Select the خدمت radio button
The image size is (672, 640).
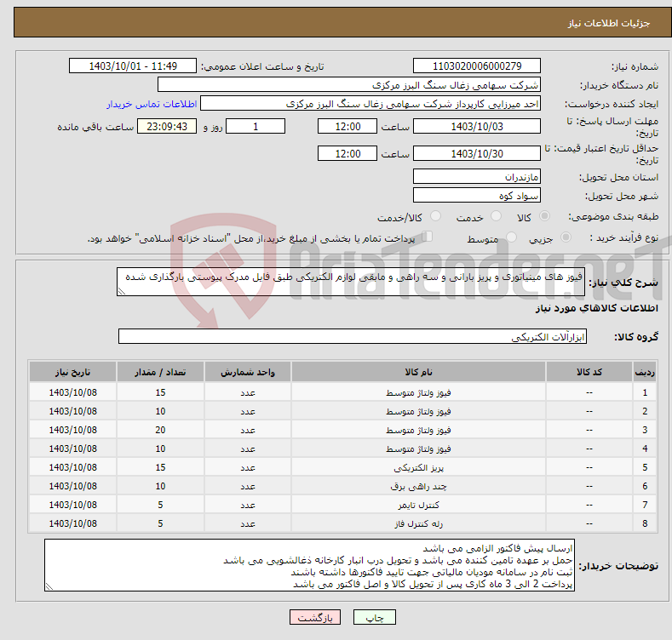(x=496, y=216)
